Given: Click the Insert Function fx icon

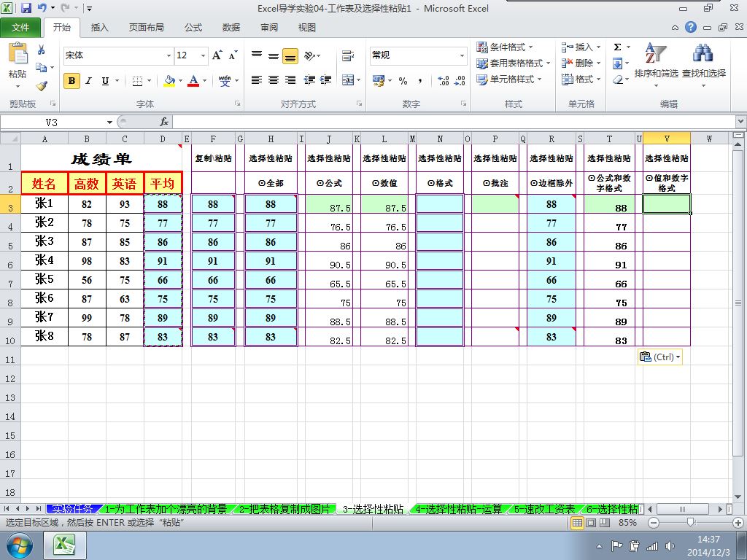Looking at the screenshot, I should (164, 122).
